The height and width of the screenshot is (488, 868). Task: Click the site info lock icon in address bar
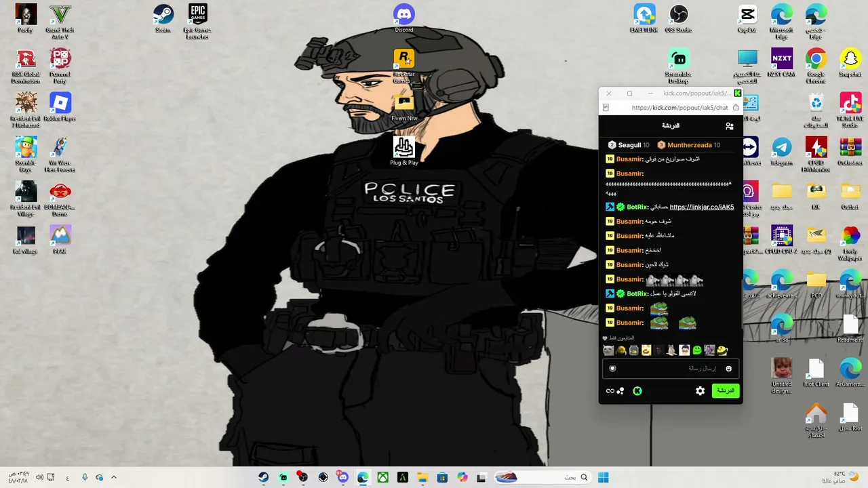[x=736, y=108]
